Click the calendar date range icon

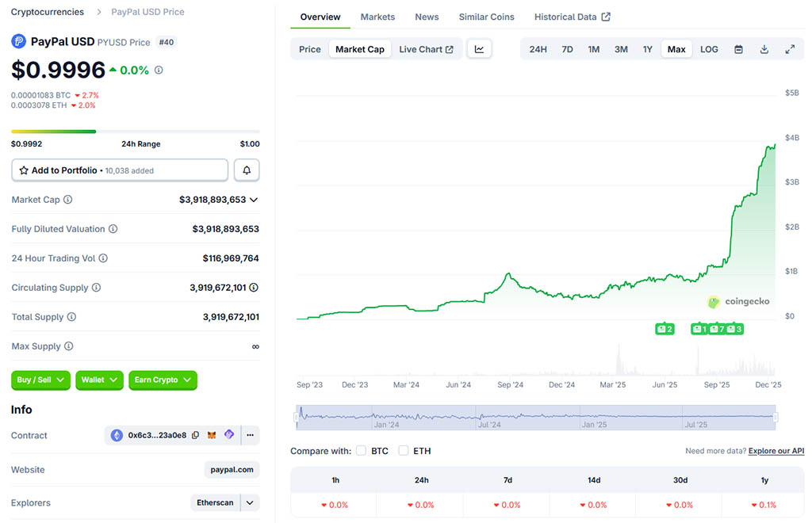(x=738, y=49)
